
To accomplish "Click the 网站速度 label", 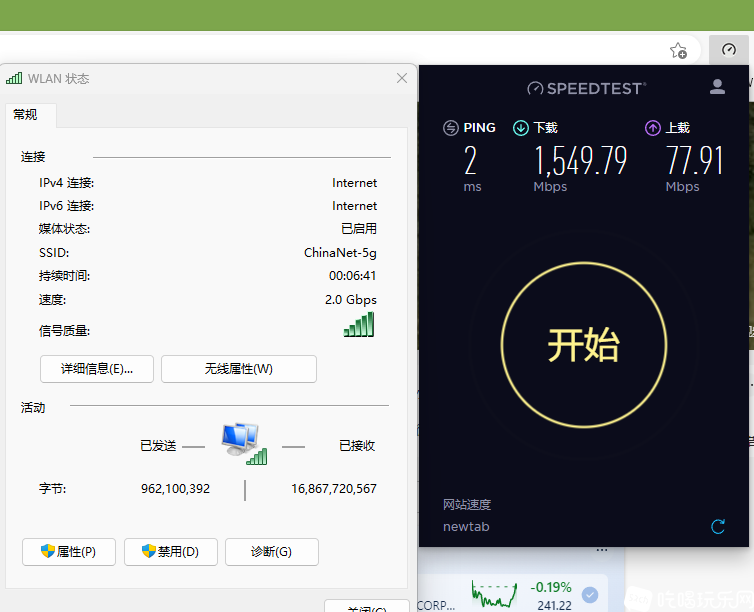I will [467, 505].
